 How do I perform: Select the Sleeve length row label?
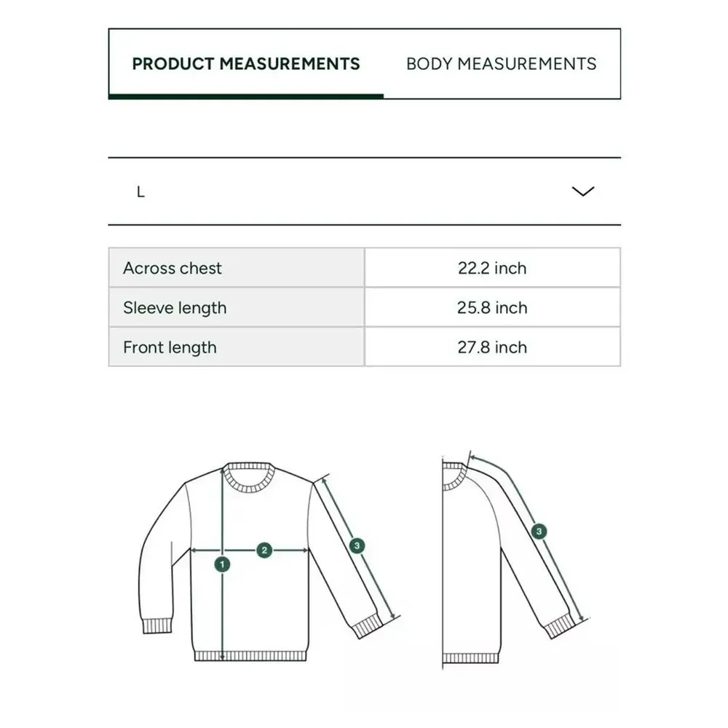175,308
